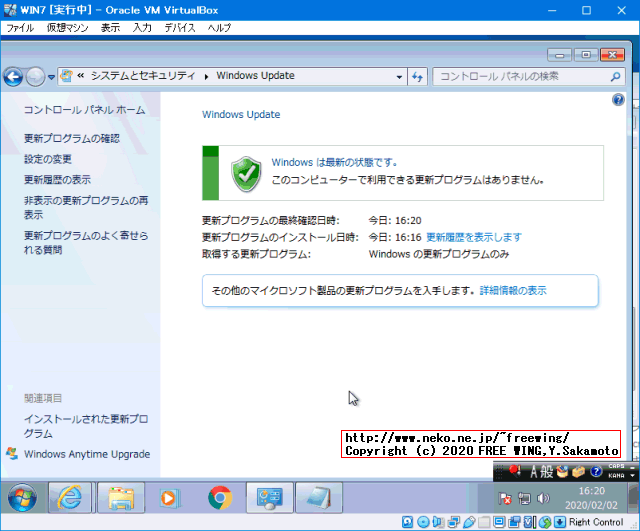Select the notepad-style taskbar button

(319, 498)
